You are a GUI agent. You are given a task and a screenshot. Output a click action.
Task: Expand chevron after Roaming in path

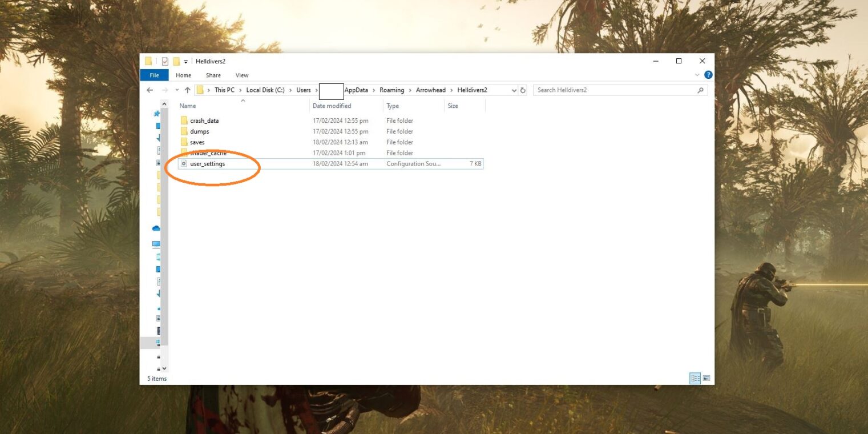(410, 90)
